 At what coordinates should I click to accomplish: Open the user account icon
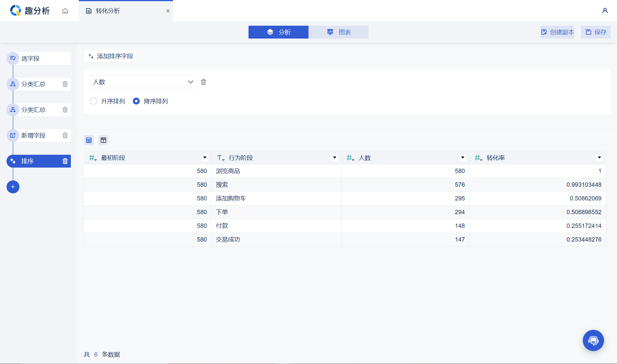(x=605, y=11)
